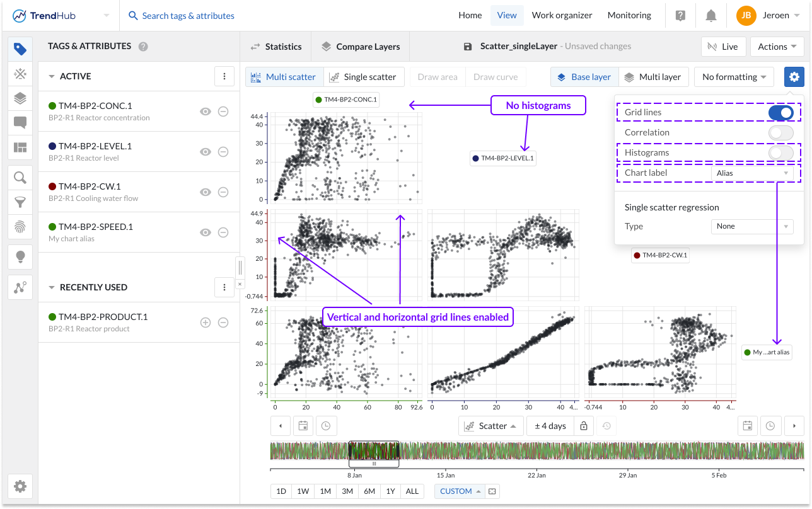Open the lightbulb insights icon
812x509 pixels.
[x=20, y=256]
